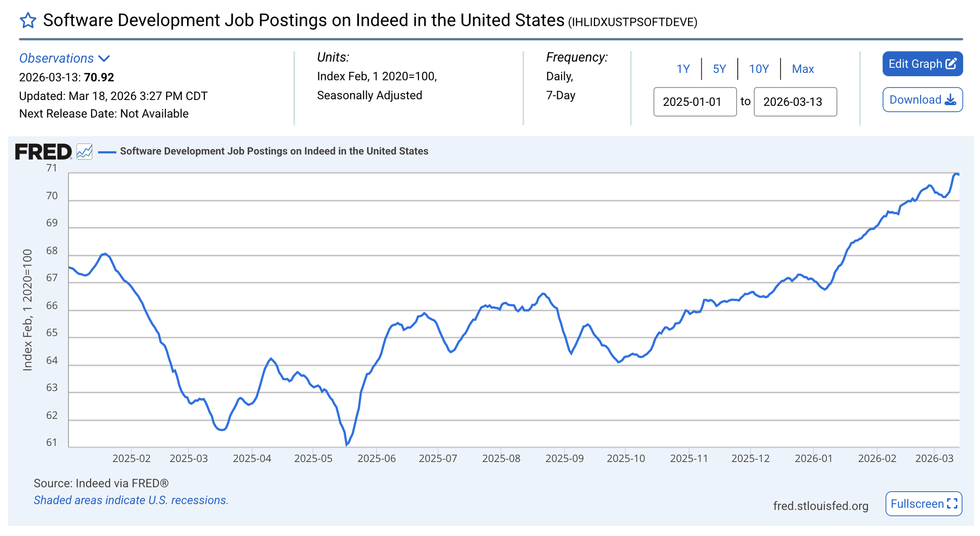Click the favorite star icon beside title
Image resolution: width=980 pixels, height=536 pixels.
tap(28, 20)
